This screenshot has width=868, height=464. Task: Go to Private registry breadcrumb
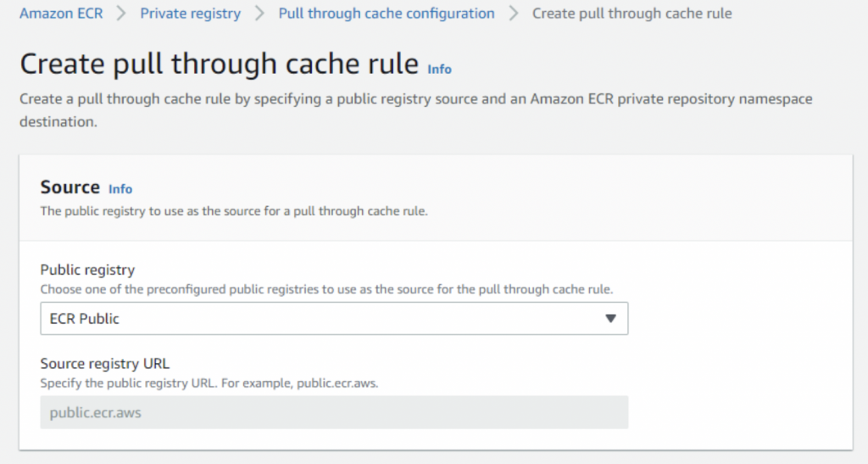pyautogui.click(x=191, y=14)
